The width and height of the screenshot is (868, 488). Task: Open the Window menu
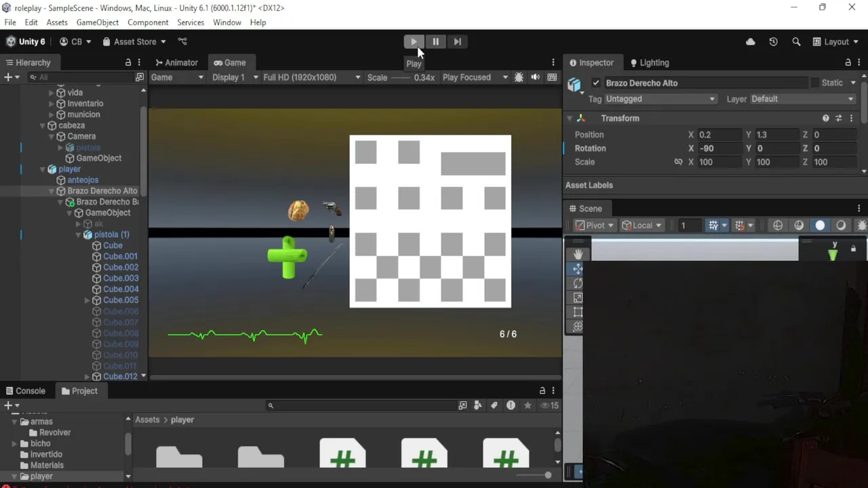pos(227,22)
